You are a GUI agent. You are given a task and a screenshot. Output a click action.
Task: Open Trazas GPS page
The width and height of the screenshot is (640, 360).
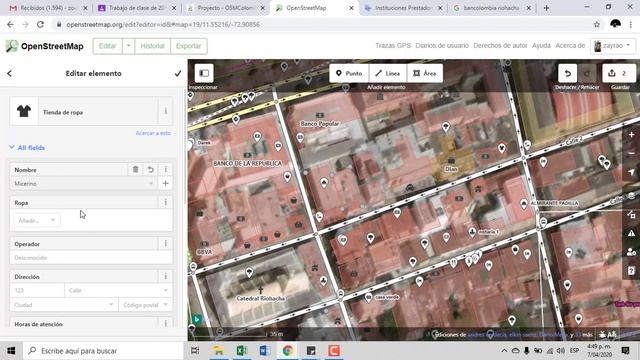[x=393, y=46]
